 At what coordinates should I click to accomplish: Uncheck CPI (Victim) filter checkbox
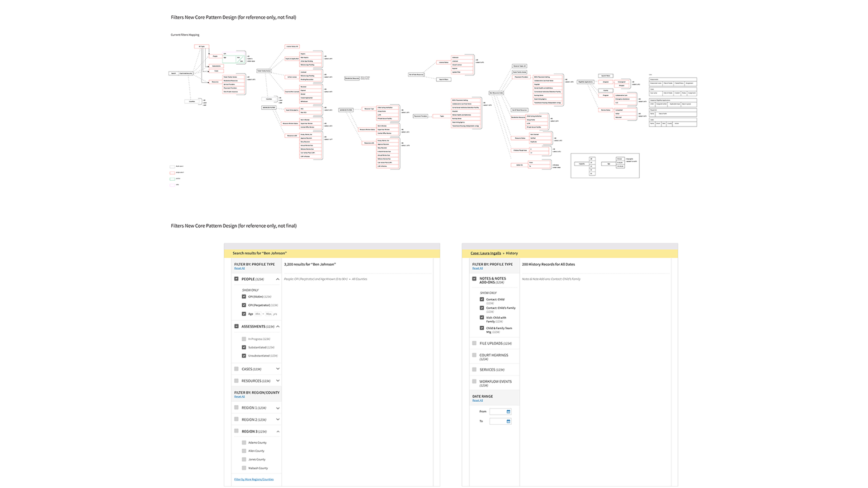(x=244, y=296)
